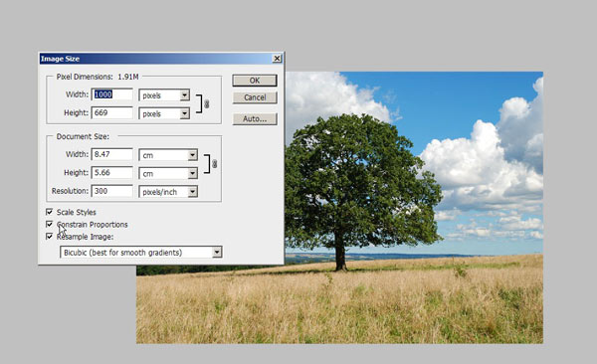Screen dimensions: 597x364
Task: Click the Resolution: label
Action: pyautogui.click(x=70, y=191)
